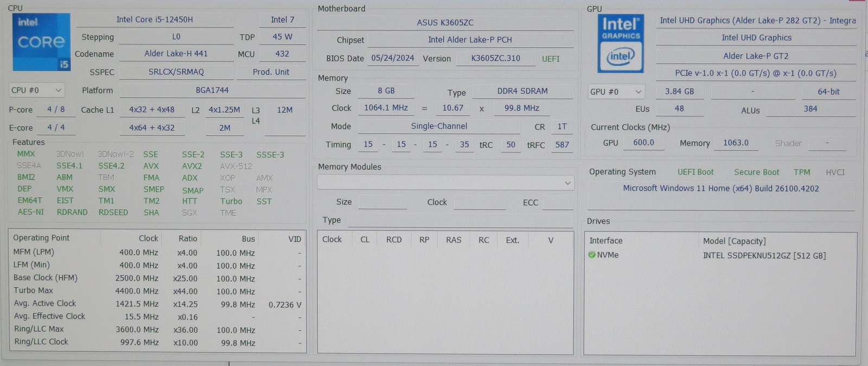Viewport: 868px width, 366px height.
Task: Click the E-core 4 / 4 value
Action: tap(56, 128)
